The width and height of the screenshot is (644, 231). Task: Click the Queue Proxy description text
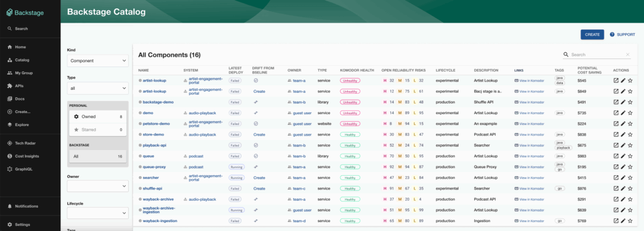(485, 167)
